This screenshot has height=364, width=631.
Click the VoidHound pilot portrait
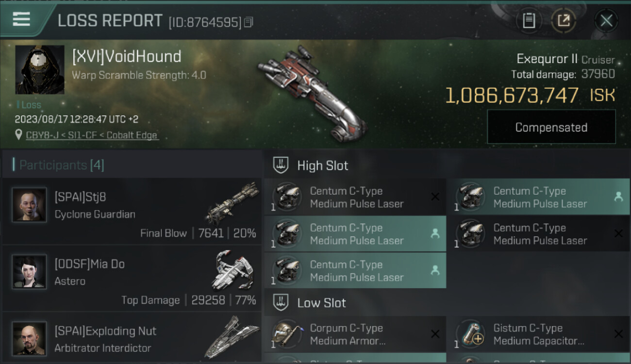(40, 70)
